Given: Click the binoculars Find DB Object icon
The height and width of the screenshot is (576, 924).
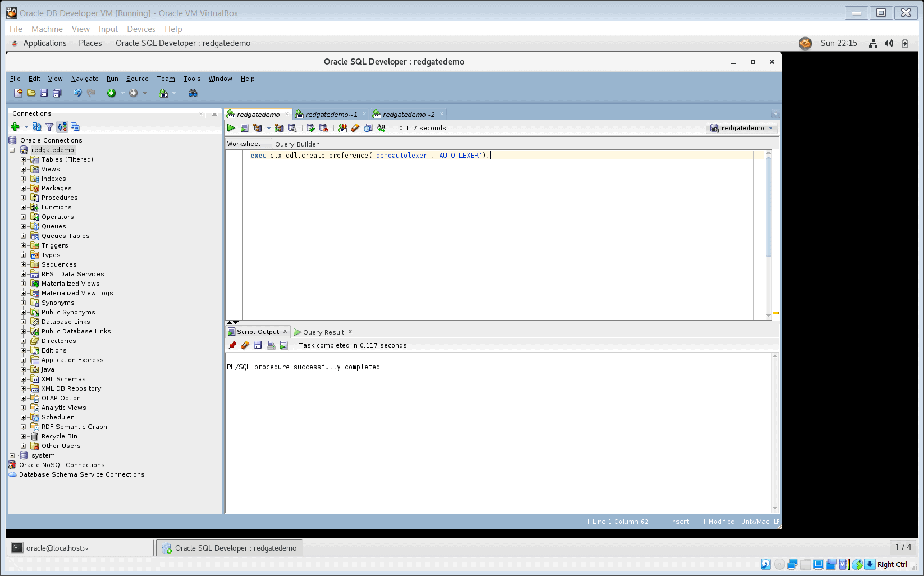Looking at the screenshot, I should (193, 93).
